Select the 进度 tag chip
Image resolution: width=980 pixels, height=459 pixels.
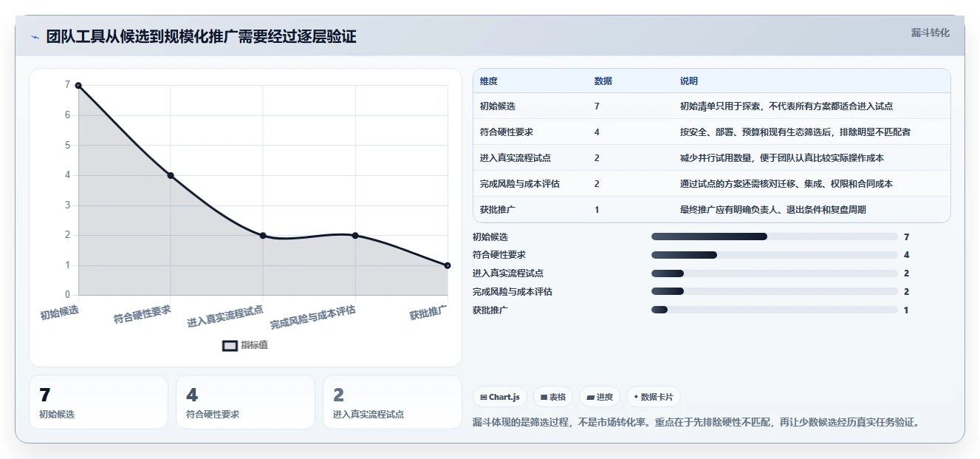(x=600, y=397)
